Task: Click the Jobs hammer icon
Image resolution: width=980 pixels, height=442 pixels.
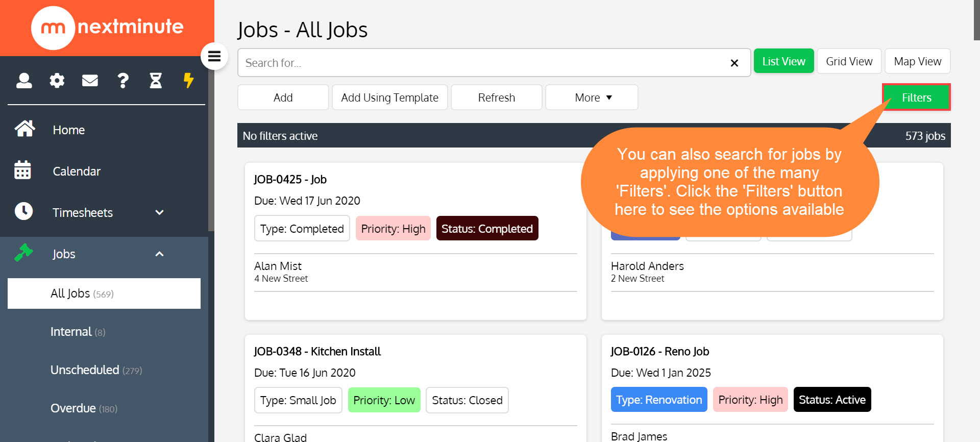Action: (23, 252)
